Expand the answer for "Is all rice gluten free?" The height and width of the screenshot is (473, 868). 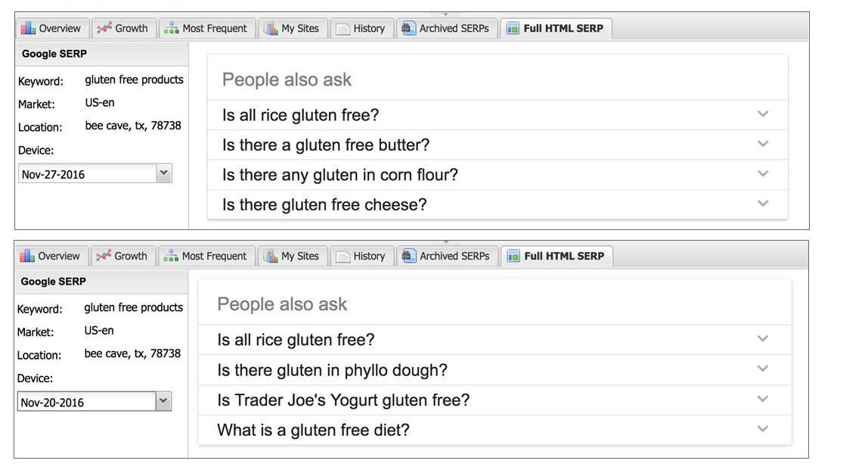point(763,114)
